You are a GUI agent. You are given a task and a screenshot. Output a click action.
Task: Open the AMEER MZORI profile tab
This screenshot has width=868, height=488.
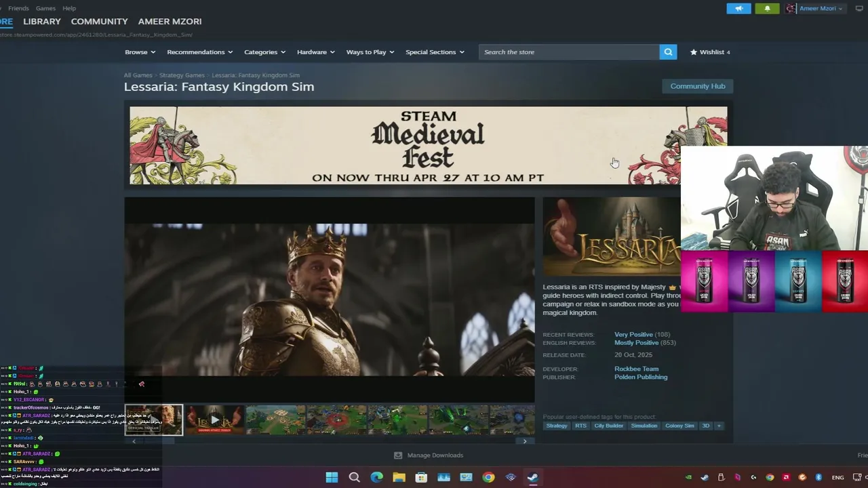(170, 22)
